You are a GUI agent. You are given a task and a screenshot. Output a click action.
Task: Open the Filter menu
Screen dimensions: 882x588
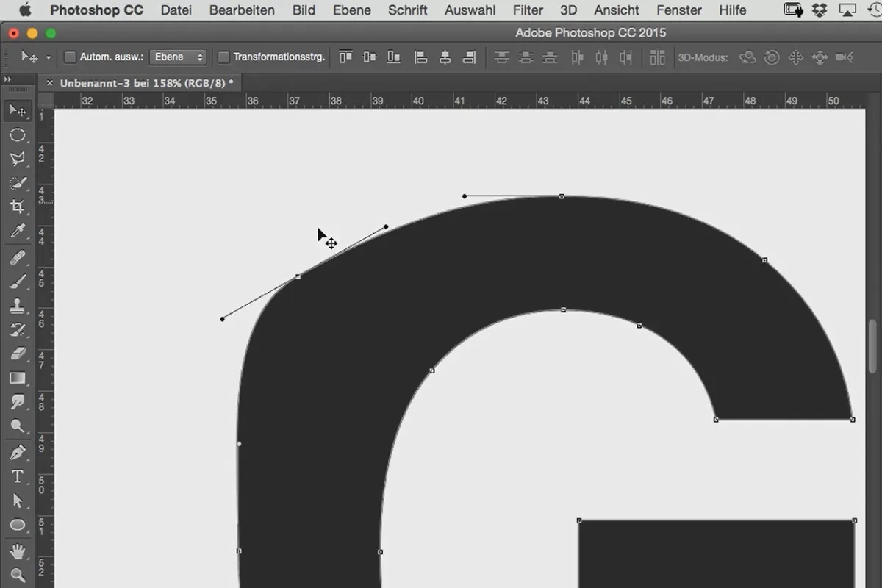[x=528, y=10]
